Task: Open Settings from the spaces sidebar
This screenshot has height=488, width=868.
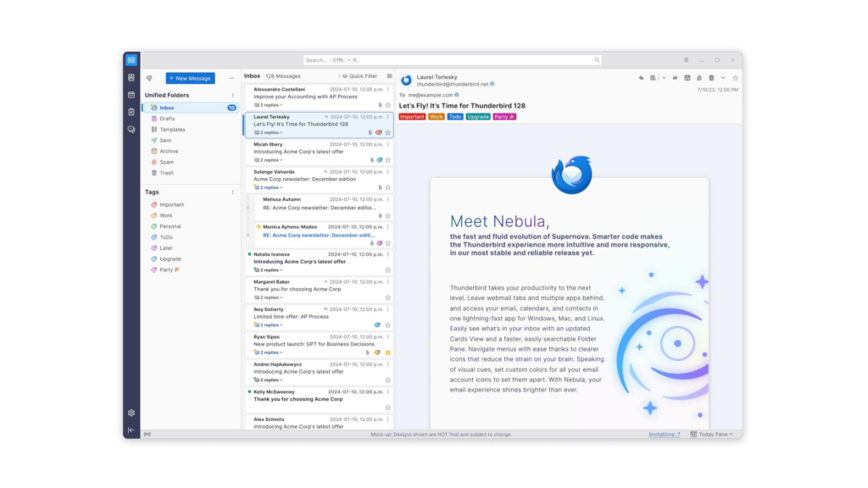Action: [131, 413]
